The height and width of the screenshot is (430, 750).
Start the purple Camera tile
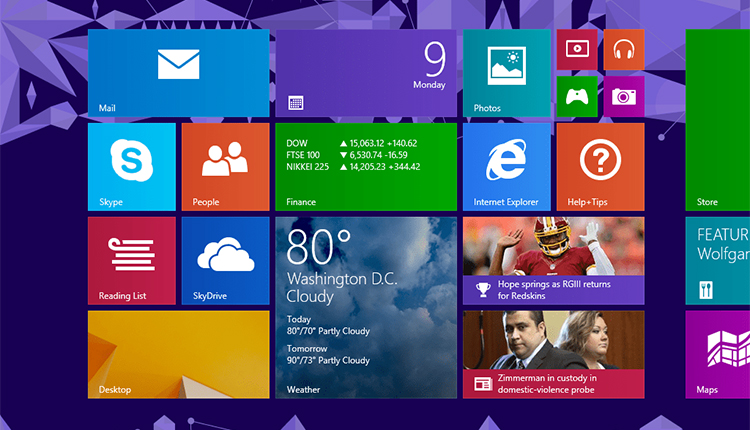[624, 96]
